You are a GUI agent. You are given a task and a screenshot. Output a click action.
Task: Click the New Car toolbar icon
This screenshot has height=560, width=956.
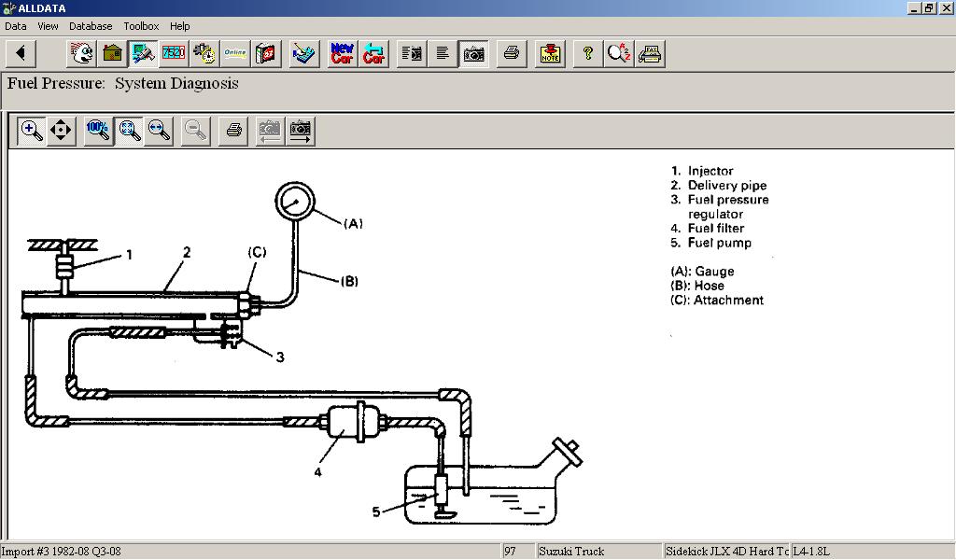342,53
